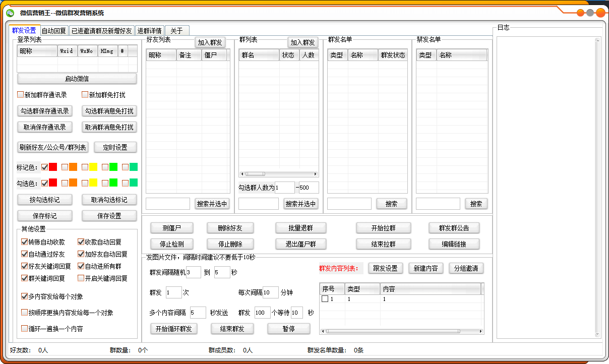Click 取消群消息免打扰 button

[x=109, y=127]
